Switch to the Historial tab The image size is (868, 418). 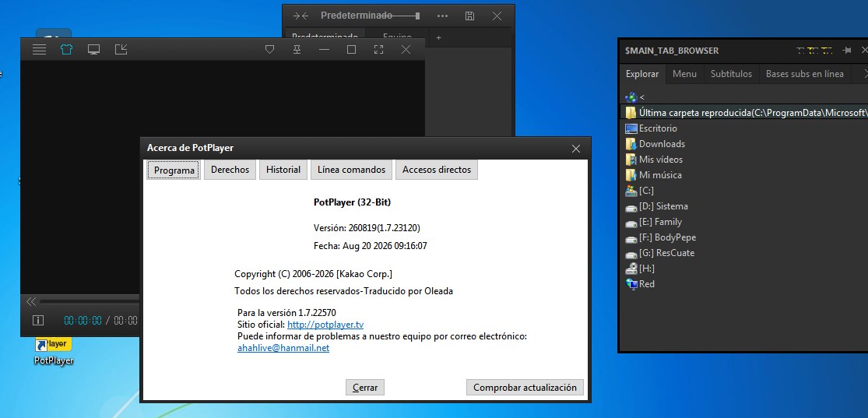(x=283, y=170)
